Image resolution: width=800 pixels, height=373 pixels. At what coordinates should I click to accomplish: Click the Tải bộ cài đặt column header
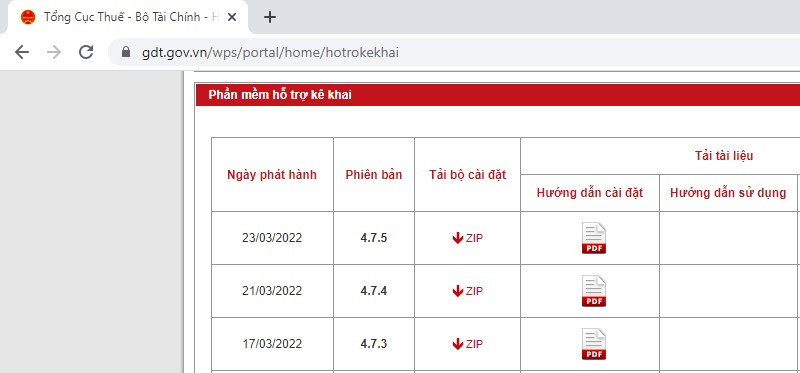point(468,175)
